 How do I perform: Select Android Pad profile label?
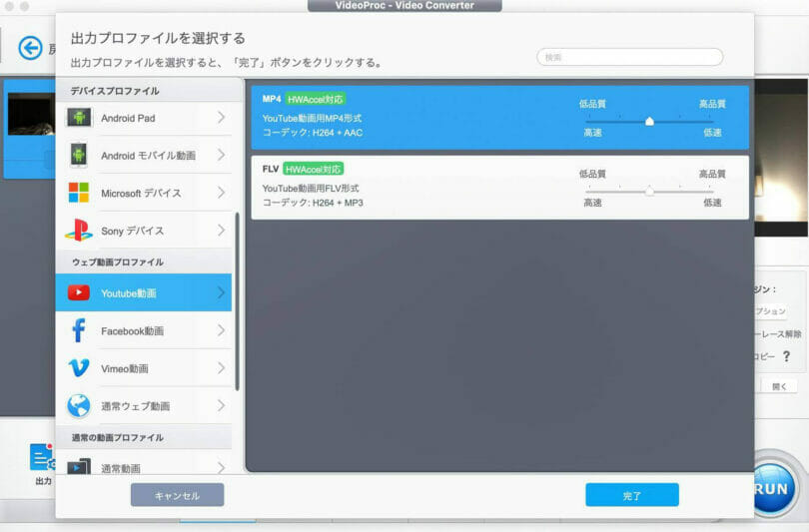pos(128,118)
